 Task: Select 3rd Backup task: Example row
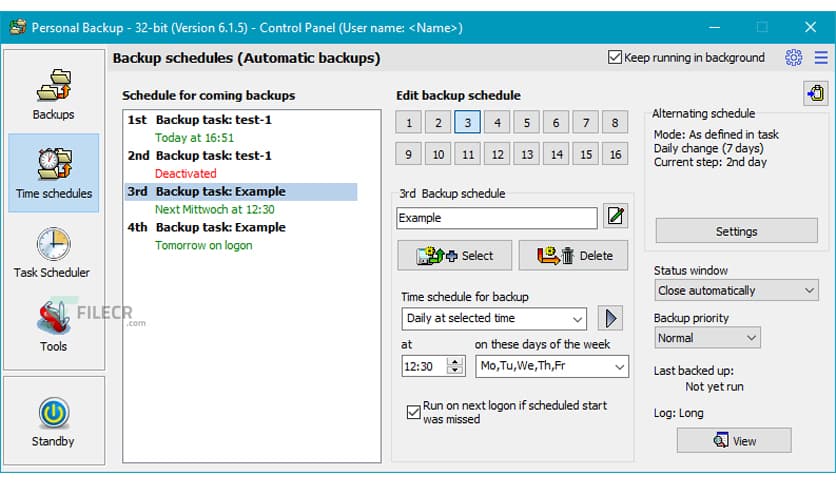pyautogui.click(x=241, y=191)
